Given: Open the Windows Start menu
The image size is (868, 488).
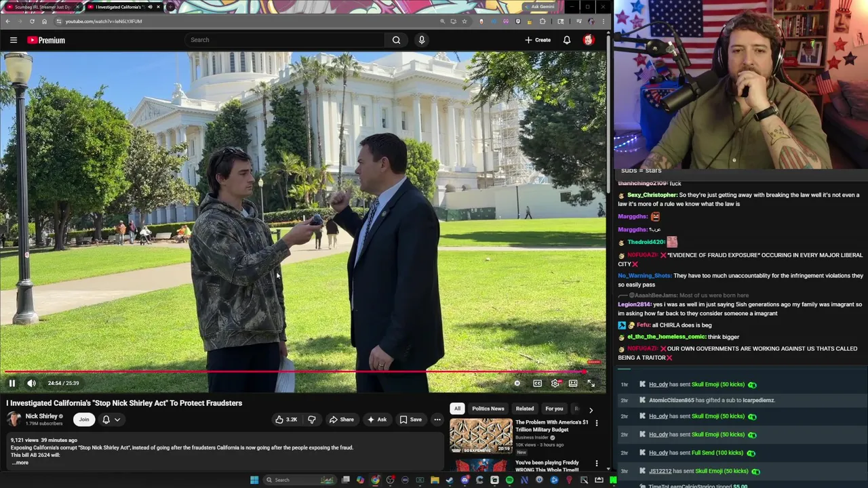Looking at the screenshot, I should click(254, 480).
